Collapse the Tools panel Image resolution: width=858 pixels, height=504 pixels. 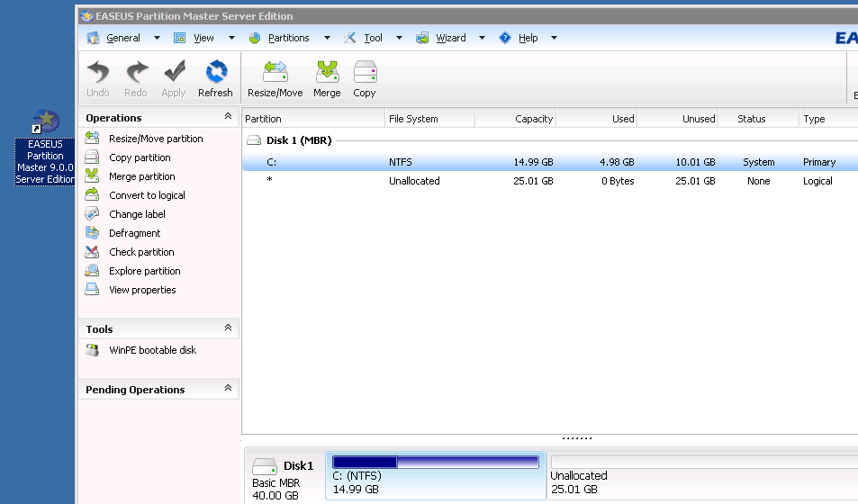tap(228, 328)
